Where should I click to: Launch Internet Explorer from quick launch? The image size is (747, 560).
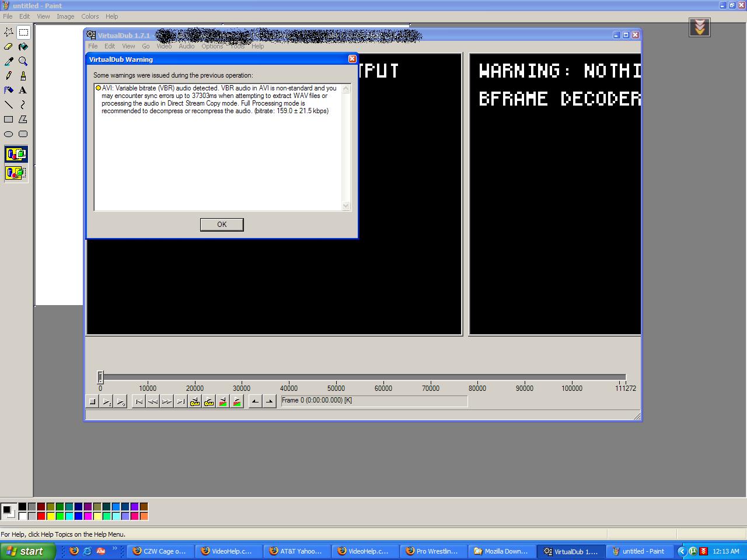coord(88,551)
